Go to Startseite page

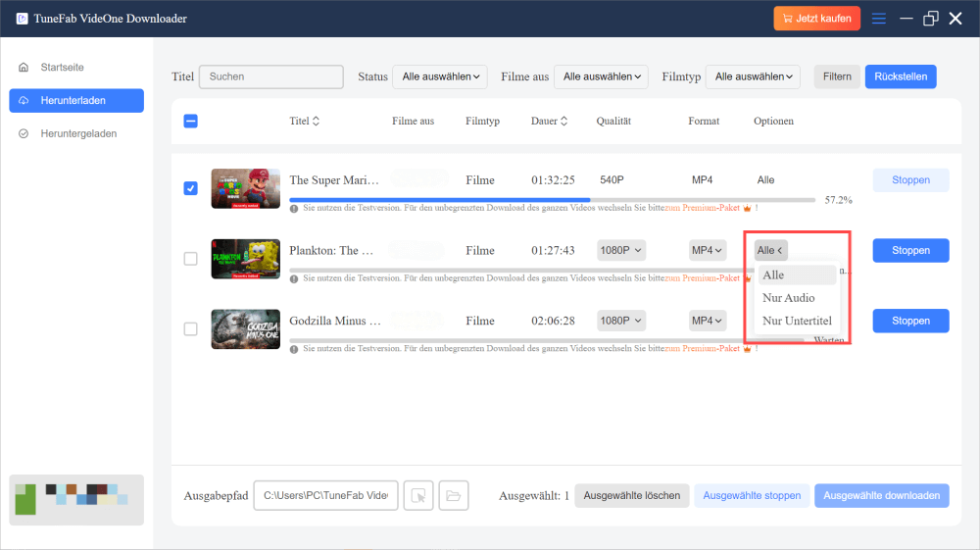(x=76, y=67)
